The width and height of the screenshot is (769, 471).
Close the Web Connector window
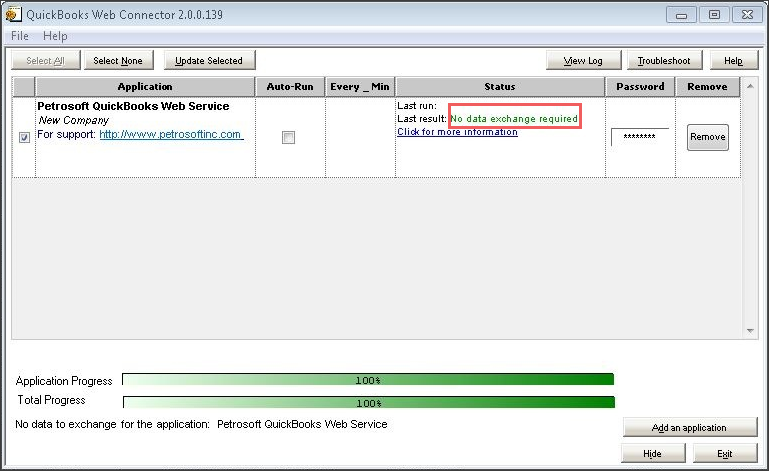pyautogui.click(x=747, y=15)
